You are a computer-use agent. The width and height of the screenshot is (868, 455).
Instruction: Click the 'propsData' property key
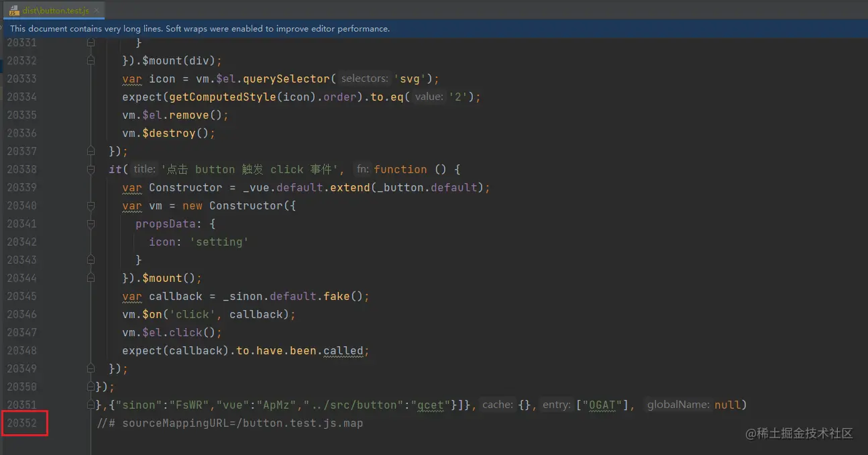[166, 223]
